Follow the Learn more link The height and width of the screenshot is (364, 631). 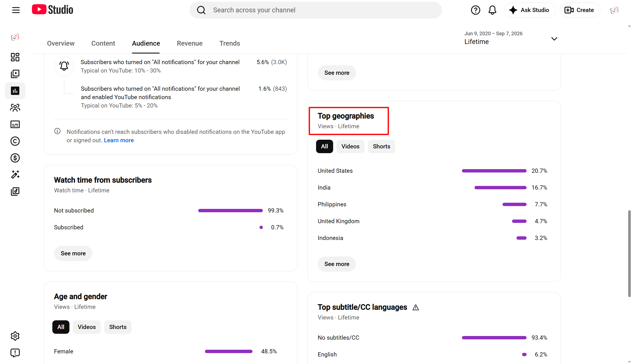(119, 140)
